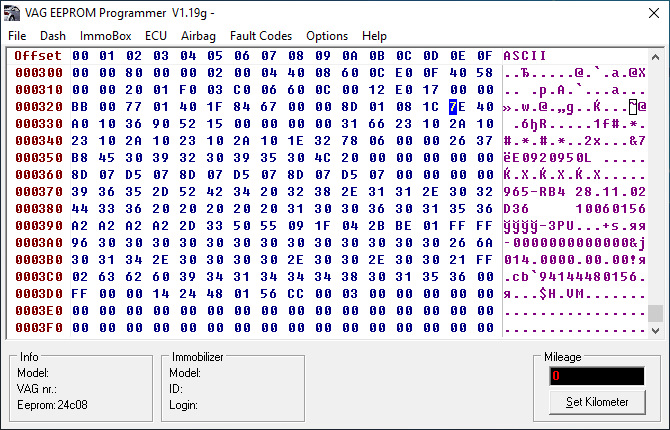Viewport: 670px width, 430px height.
Task: Select byte 78 in row 000340
Action: click(350, 141)
